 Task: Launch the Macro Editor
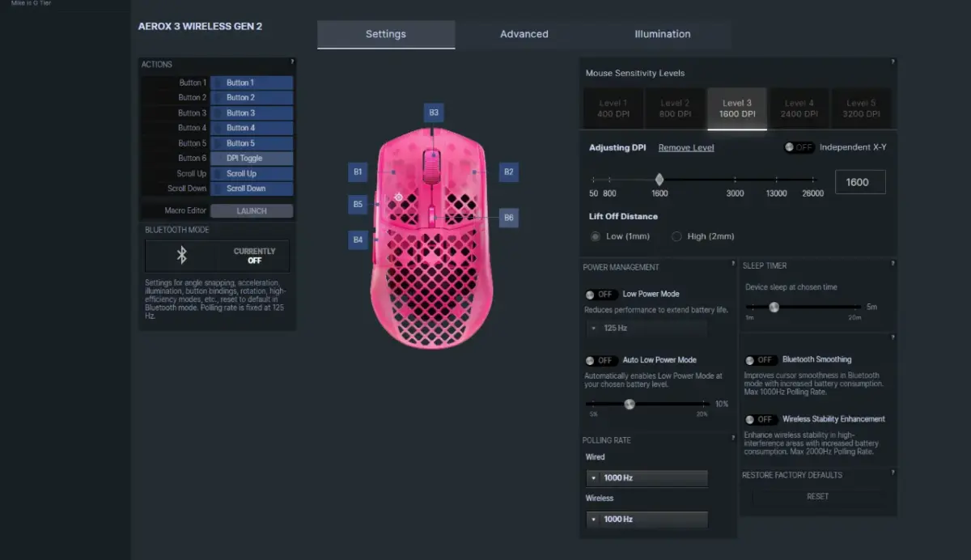pyautogui.click(x=252, y=210)
